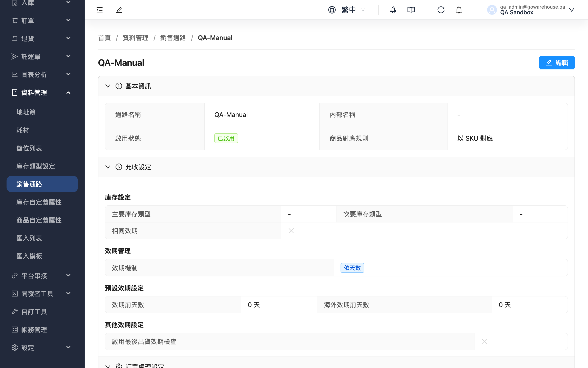This screenshot has height=368, width=588.
Task: Click the 訂單 cart icon in sidebar
Action: tap(14, 20)
